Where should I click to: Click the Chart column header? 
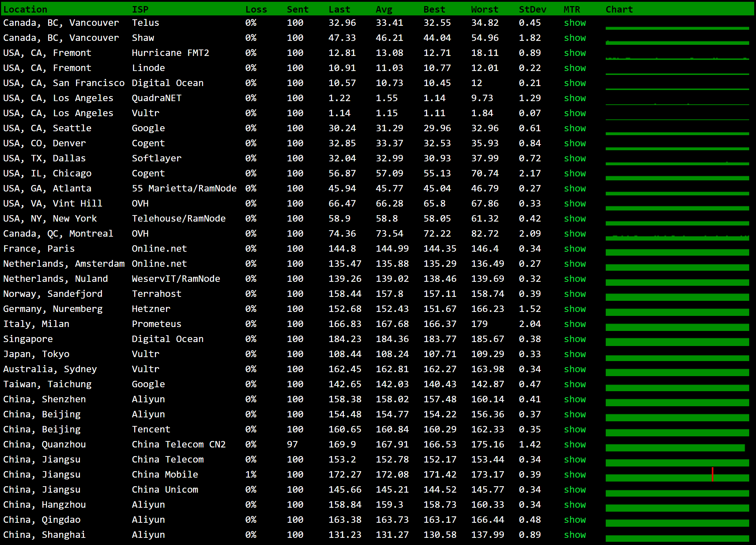click(619, 10)
